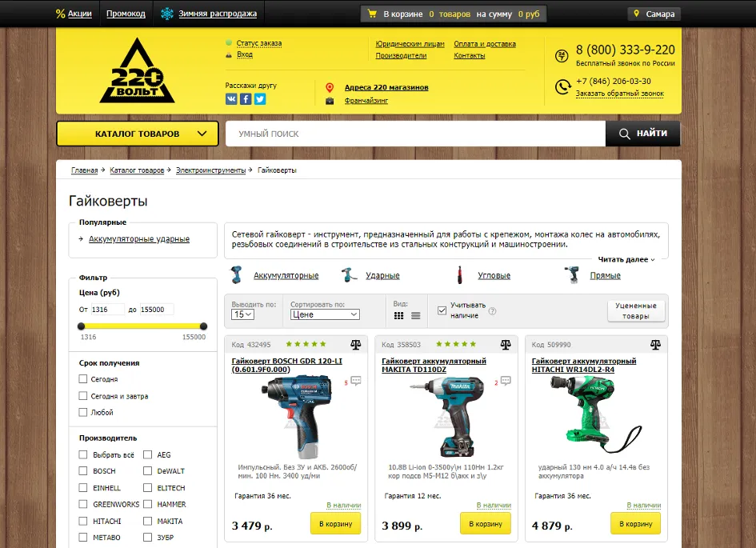Click Уцененные товары button
The width and height of the screenshot is (756, 548).
click(635, 311)
